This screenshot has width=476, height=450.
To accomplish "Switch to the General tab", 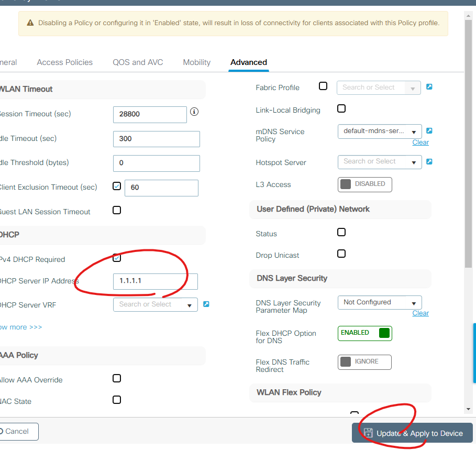I will coord(8,62).
